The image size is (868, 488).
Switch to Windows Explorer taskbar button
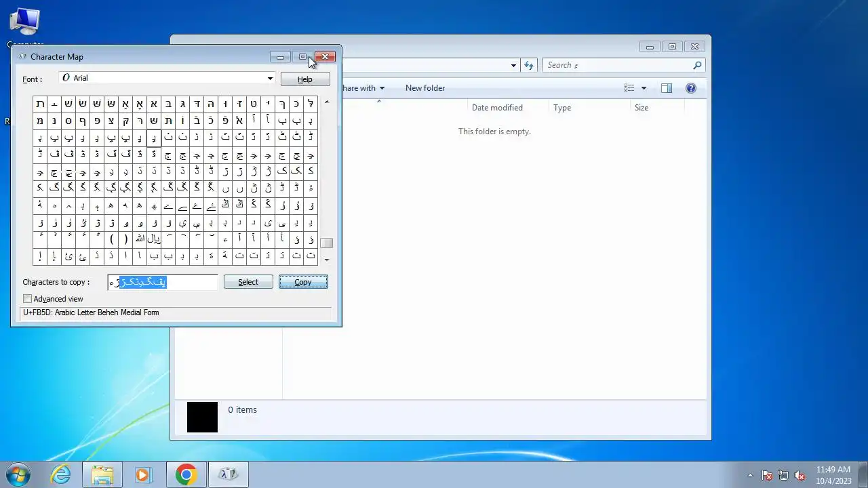pyautogui.click(x=102, y=474)
